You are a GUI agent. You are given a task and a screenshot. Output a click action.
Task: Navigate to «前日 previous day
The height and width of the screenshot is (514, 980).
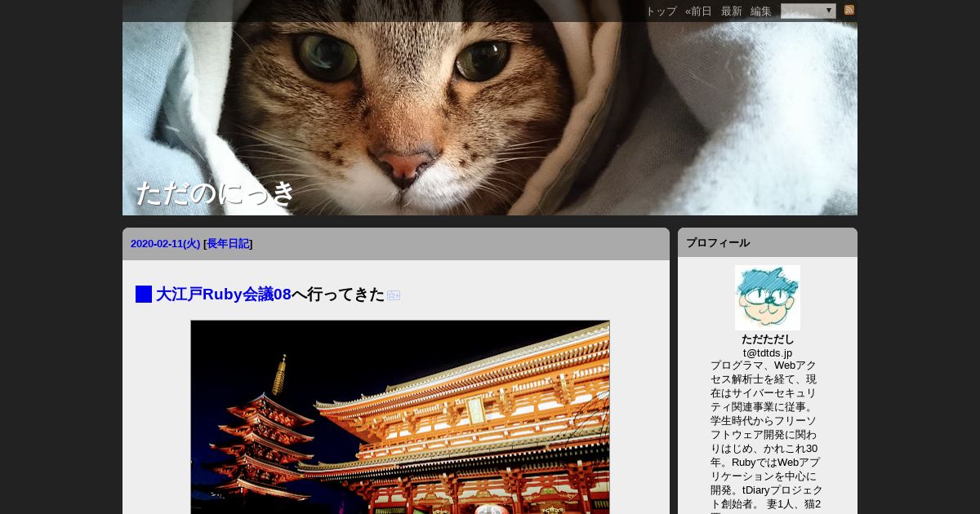pos(698,11)
